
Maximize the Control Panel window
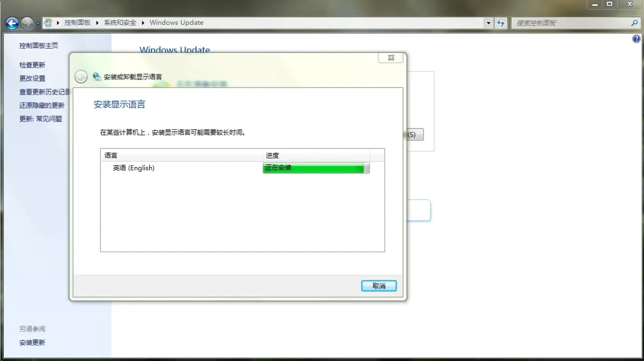[x=609, y=4]
